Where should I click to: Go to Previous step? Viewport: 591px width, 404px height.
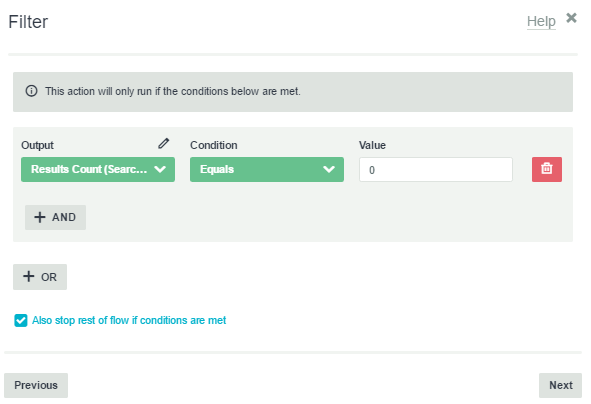[x=36, y=385]
